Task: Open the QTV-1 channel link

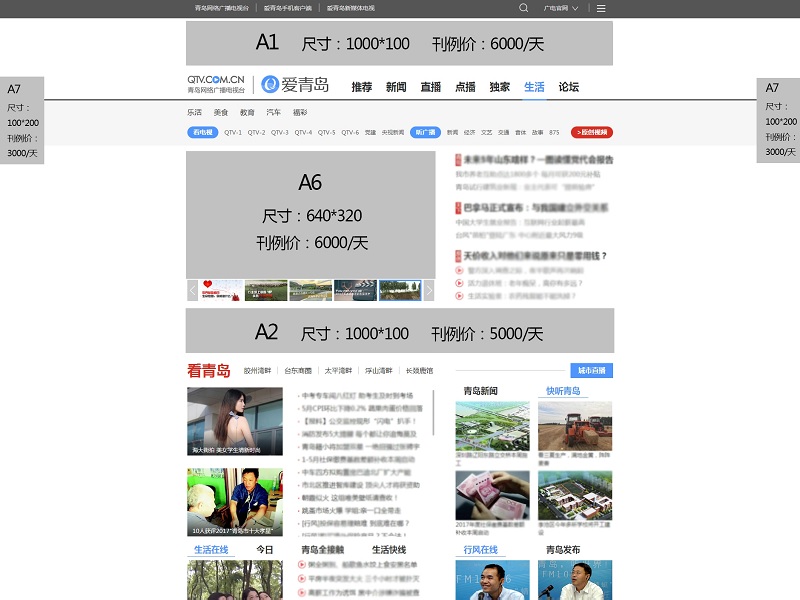Action: pyautogui.click(x=233, y=132)
